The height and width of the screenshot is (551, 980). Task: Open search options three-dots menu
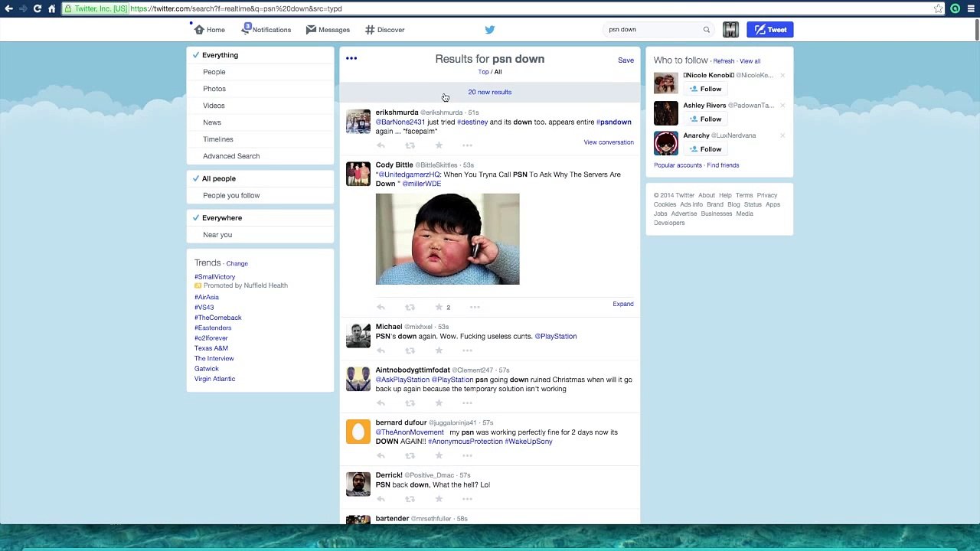[351, 58]
